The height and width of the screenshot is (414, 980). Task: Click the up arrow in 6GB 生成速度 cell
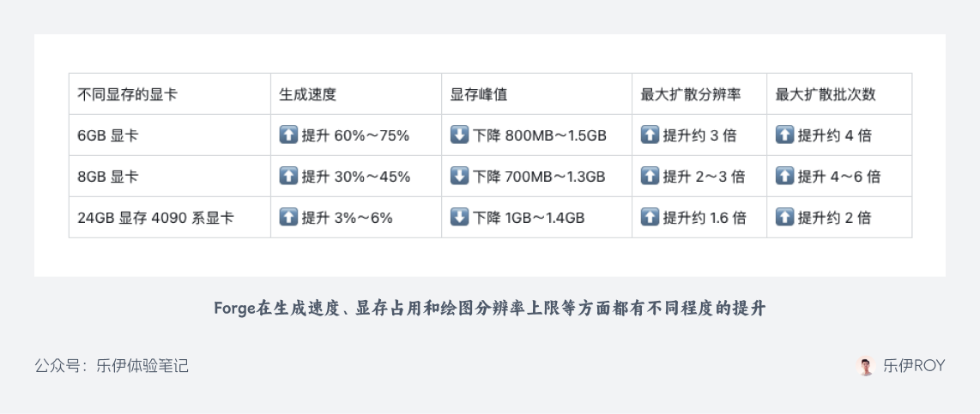pos(288,135)
